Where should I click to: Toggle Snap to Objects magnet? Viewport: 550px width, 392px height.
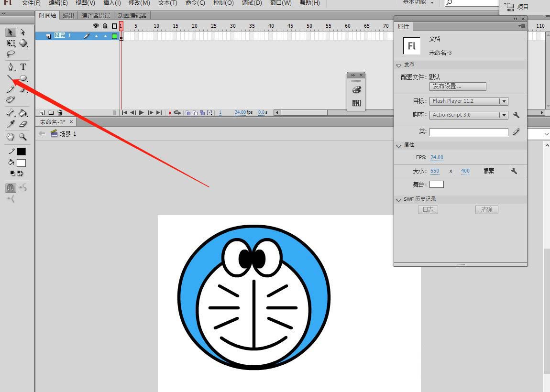coord(11,188)
